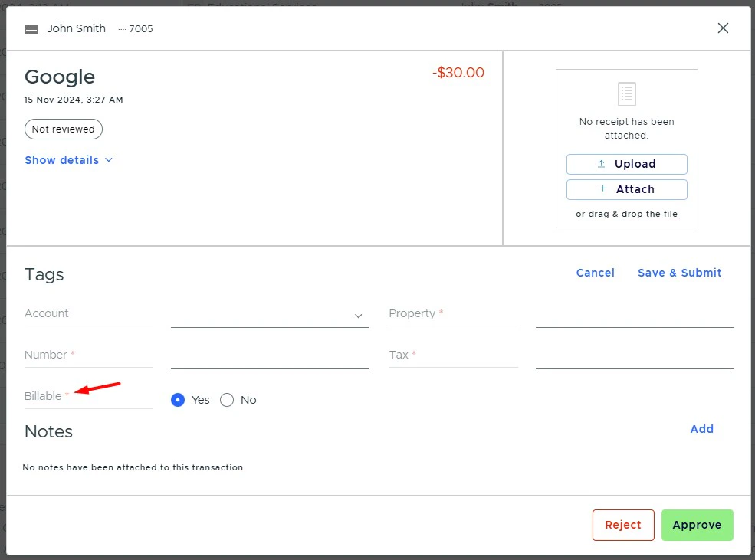This screenshot has width=755, height=560.
Task: Reject the Google transaction
Action: 622,525
